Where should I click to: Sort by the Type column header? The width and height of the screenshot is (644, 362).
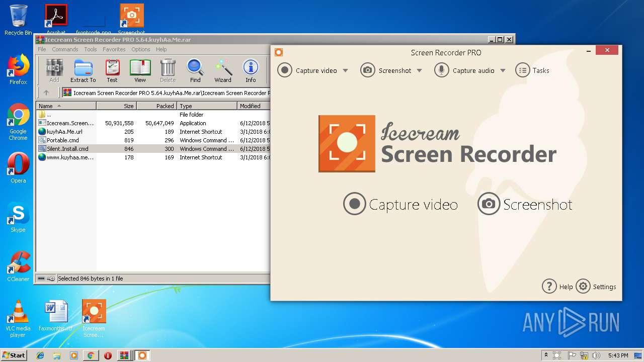pyautogui.click(x=207, y=106)
